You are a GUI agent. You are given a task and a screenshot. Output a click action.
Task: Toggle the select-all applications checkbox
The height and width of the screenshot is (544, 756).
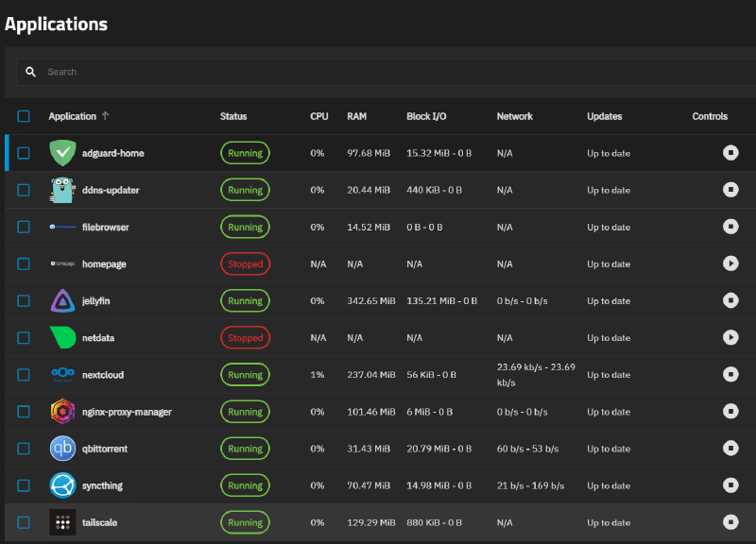click(24, 116)
